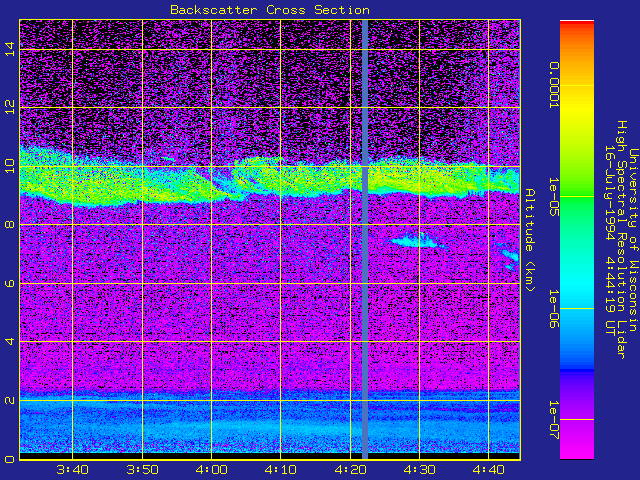The width and height of the screenshot is (640, 480).
Task: Click the altitude 14 axis label
Action: click(10, 49)
